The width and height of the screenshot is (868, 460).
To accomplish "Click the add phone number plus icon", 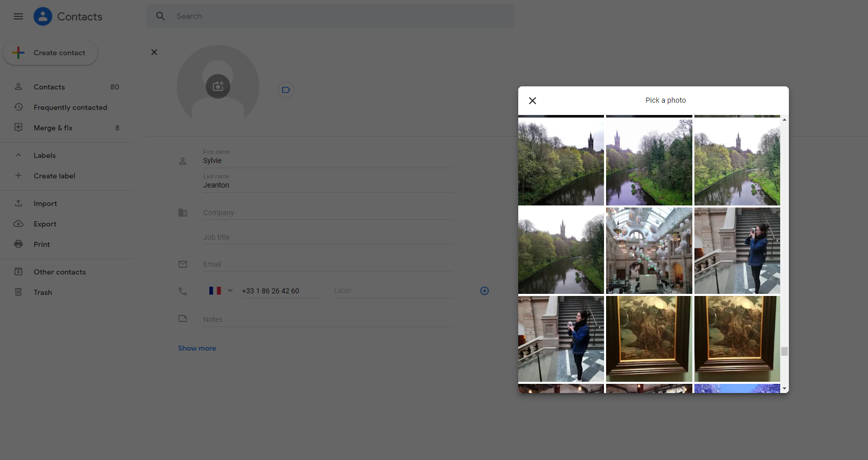I will tap(485, 291).
